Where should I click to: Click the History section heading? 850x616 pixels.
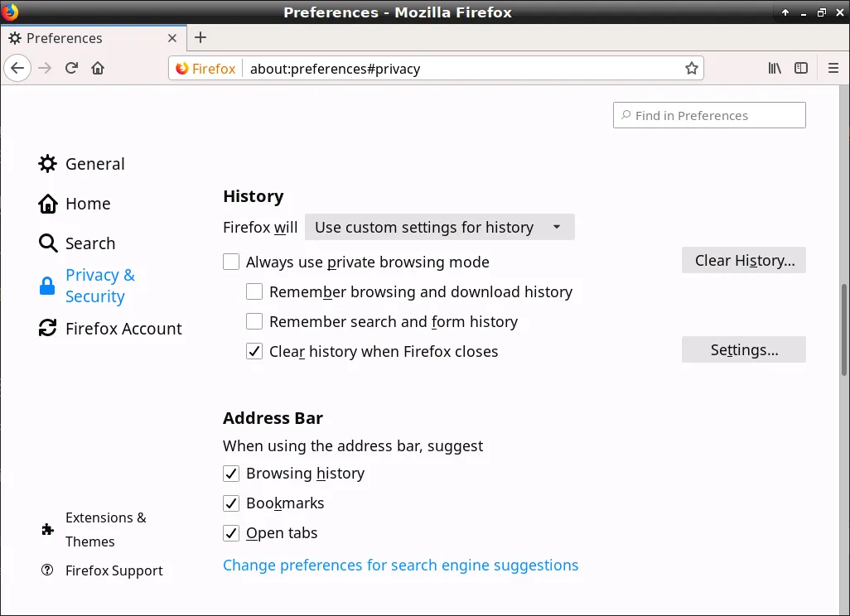[254, 196]
